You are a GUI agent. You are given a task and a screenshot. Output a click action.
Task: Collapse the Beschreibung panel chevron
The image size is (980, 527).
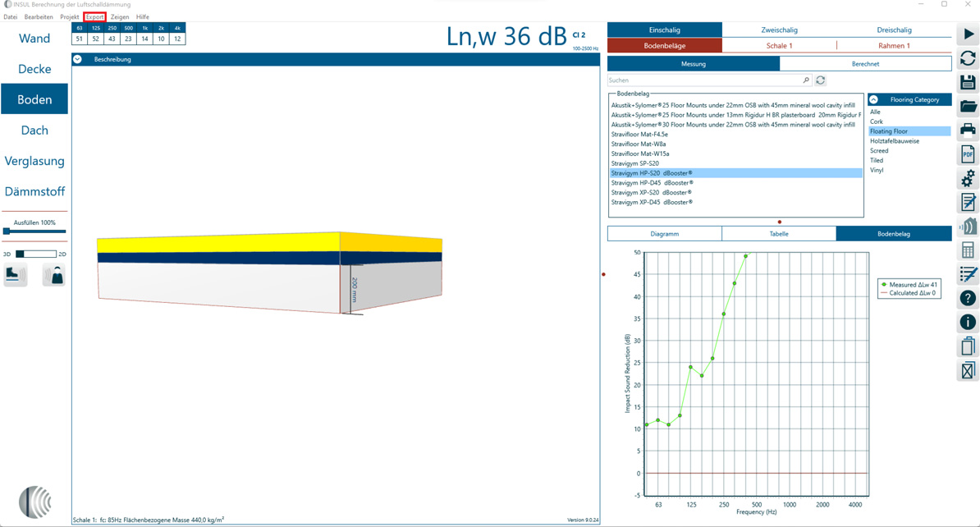click(77, 59)
